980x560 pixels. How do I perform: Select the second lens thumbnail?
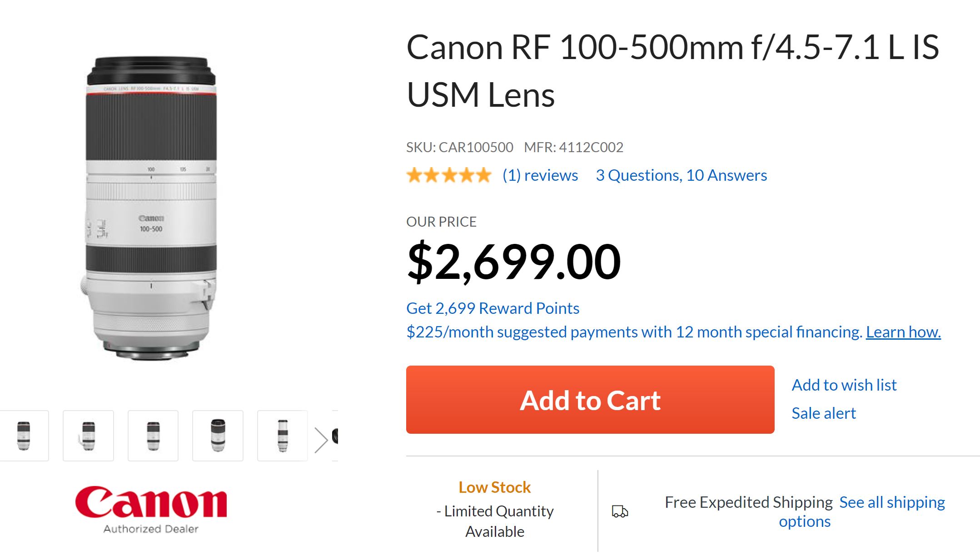click(88, 436)
